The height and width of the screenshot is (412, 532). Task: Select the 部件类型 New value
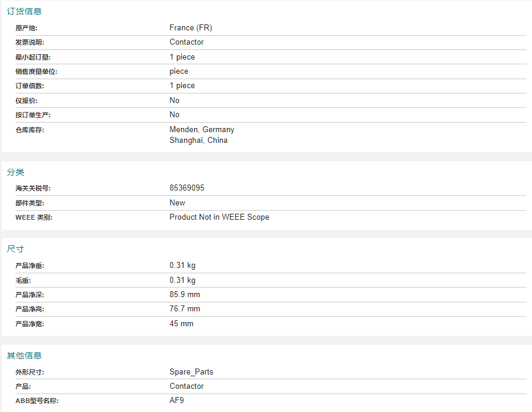click(178, 203)
